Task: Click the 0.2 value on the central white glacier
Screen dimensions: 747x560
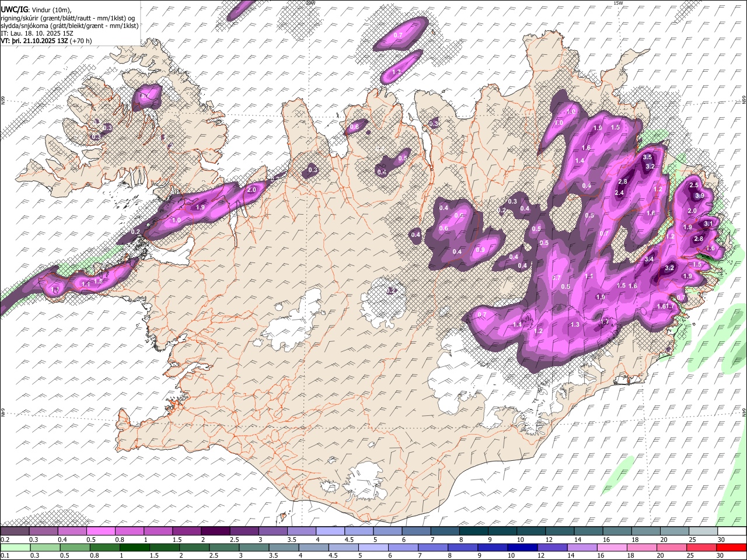Action: coord(392,290)
